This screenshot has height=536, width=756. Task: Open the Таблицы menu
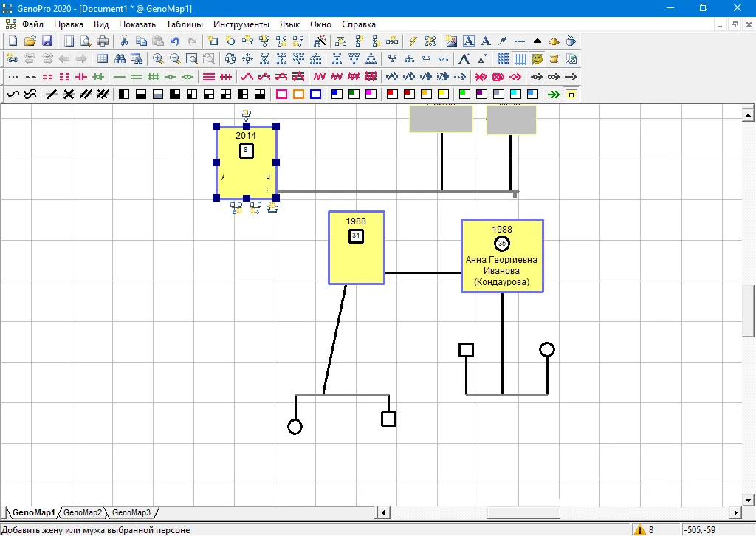185,24
